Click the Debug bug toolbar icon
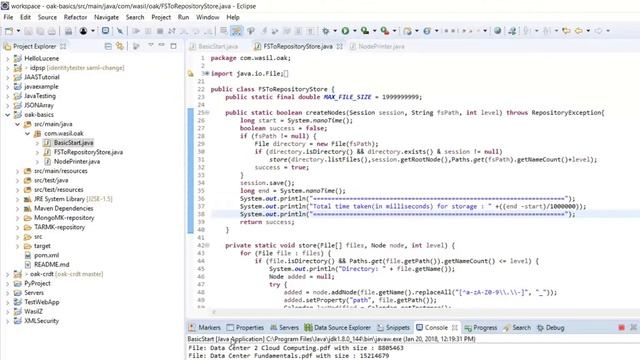 (326, 31)
